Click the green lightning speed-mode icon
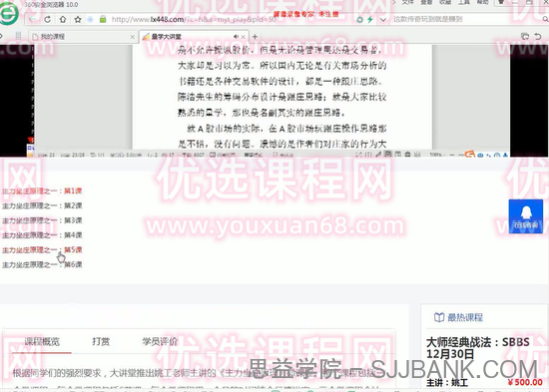The image size is (549, 392). [370, 20]
